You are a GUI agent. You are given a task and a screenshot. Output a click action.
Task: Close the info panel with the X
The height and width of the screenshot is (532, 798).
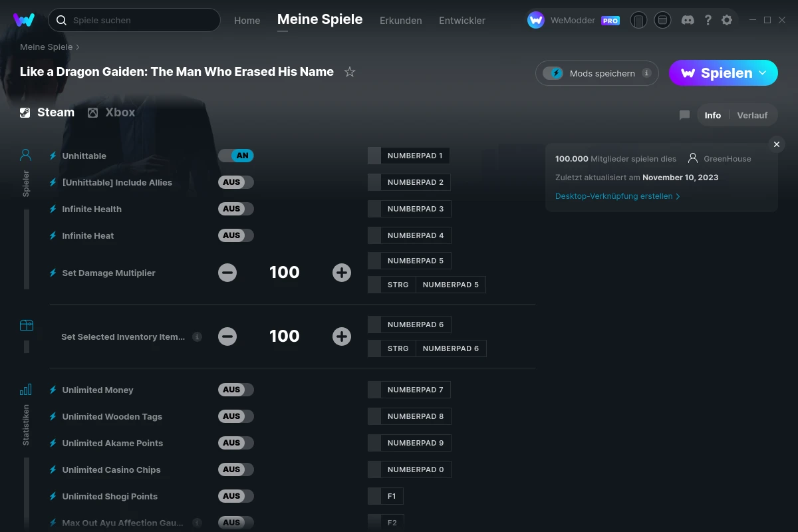pyautogui.click(x=777, y=144)
